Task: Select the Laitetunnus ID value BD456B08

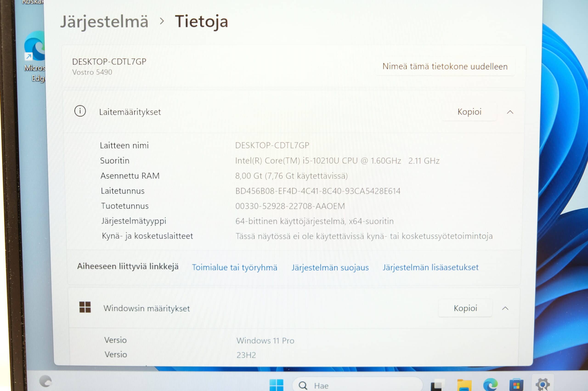Action: coord(318,191)
